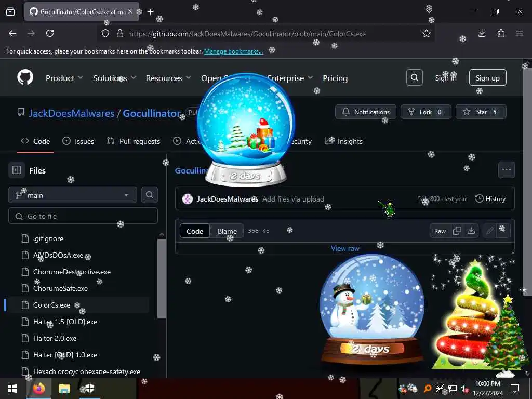Open the Pull requests tab
Viewport: 532px width, 399px height.
134,141
